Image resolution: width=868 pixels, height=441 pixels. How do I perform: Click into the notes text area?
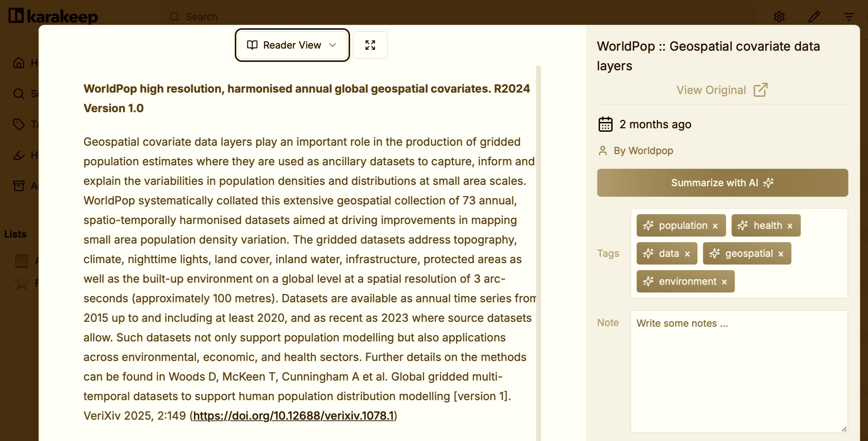739,371
